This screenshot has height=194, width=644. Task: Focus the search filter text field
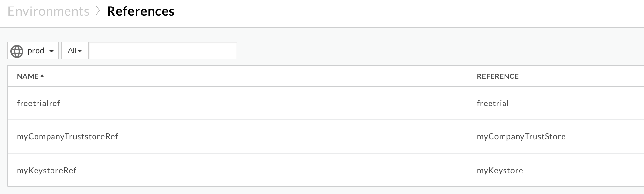point(163,50)
